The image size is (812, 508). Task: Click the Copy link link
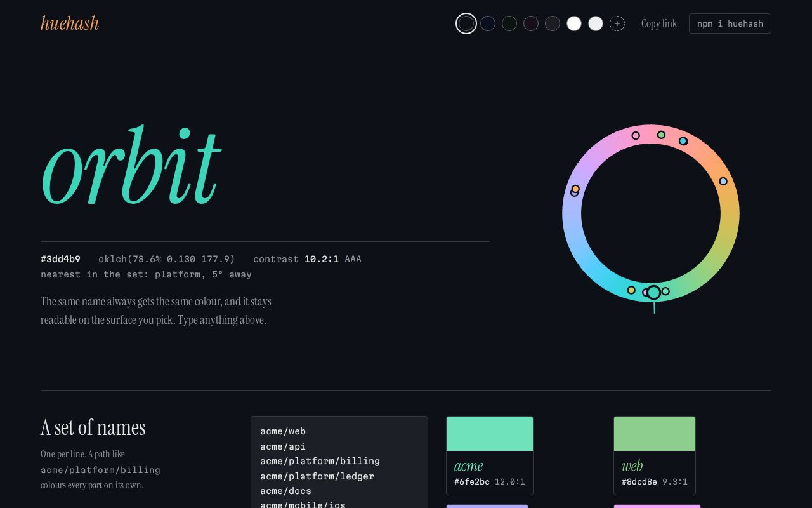(x=659, y=23)
